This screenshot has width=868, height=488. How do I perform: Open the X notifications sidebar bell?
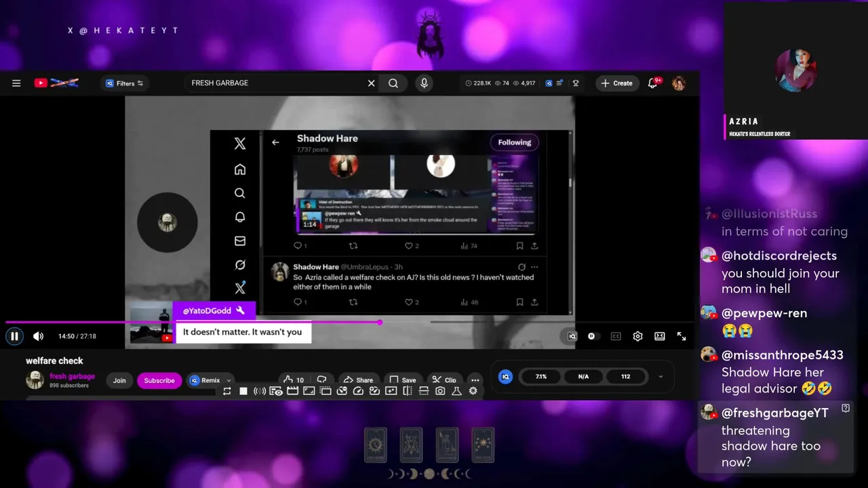(240, 217)
